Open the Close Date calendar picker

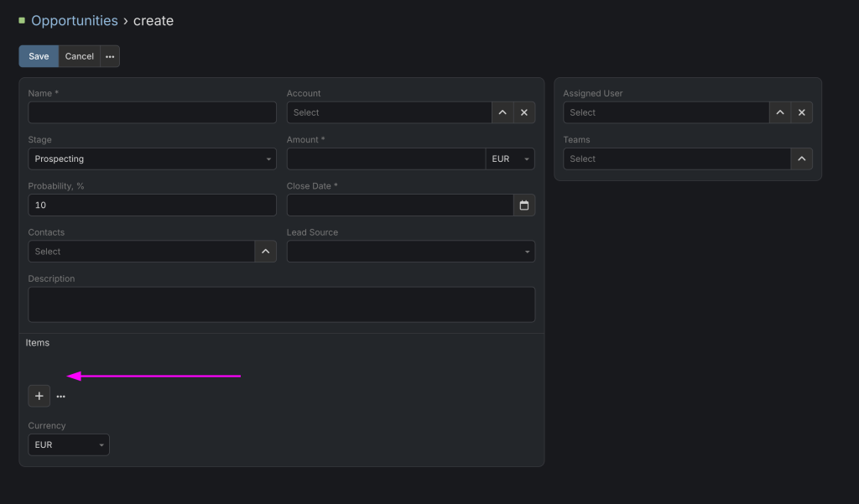524,205
